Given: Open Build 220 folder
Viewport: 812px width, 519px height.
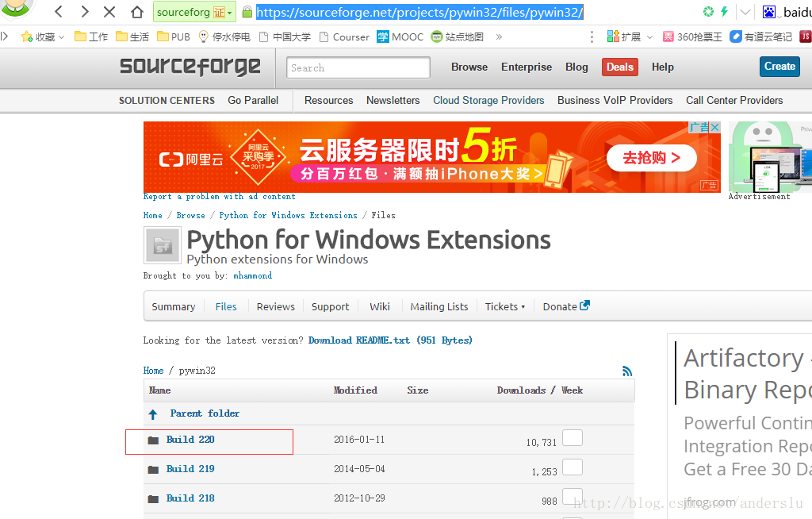Looking at the screenshot, I should click(190, 440).
